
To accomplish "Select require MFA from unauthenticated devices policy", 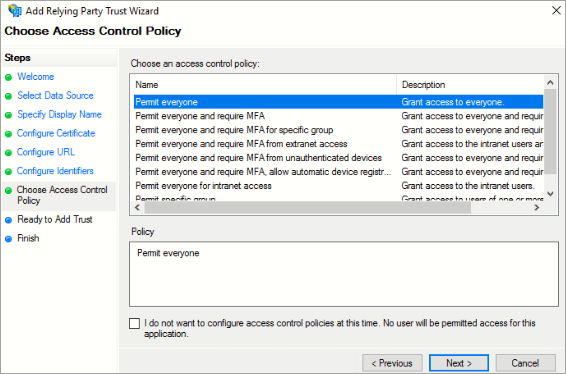I will click(338, 158).
